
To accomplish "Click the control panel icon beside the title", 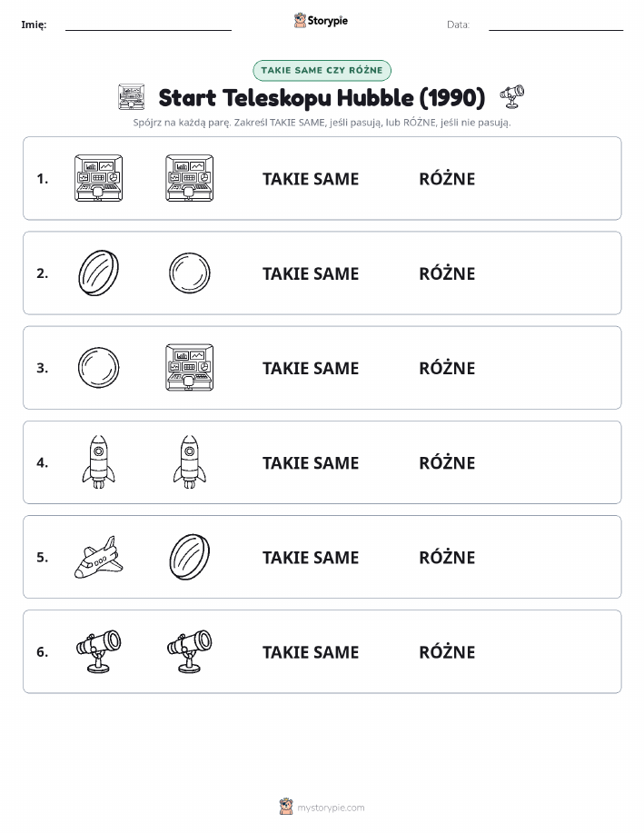I will pos(131,96).
